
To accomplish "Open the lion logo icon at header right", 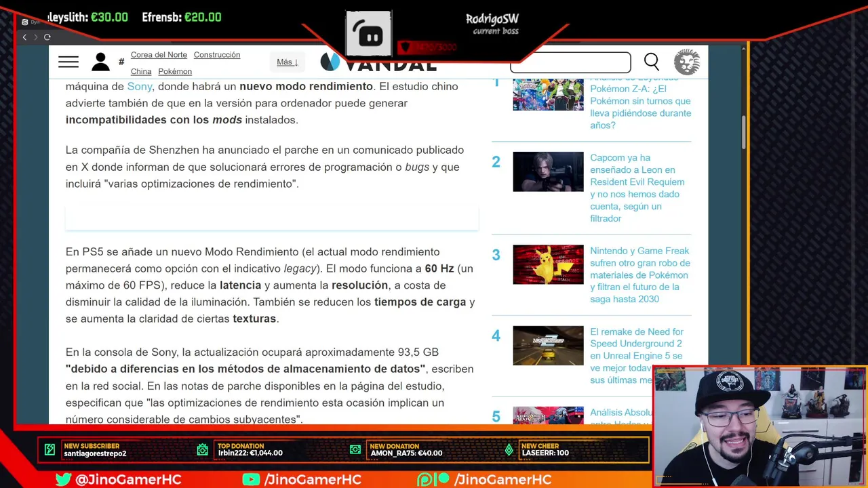I will coord(687,62).
